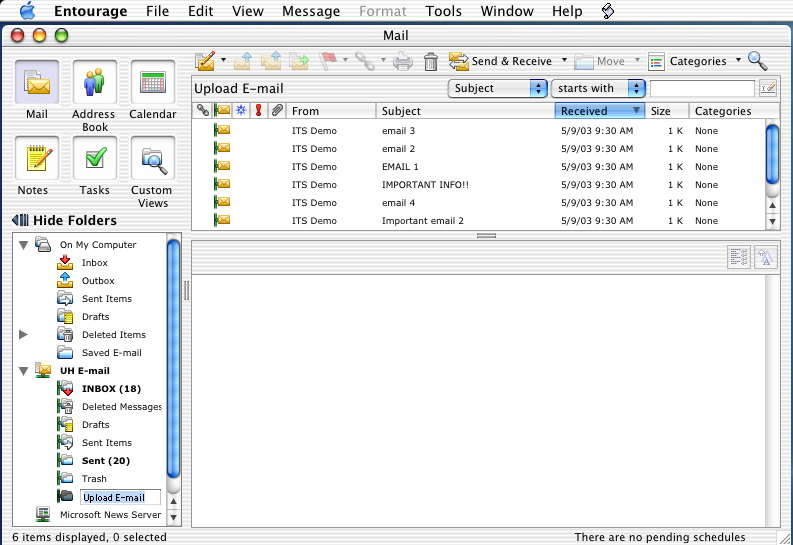Open the Tools menu

point(444,11)
